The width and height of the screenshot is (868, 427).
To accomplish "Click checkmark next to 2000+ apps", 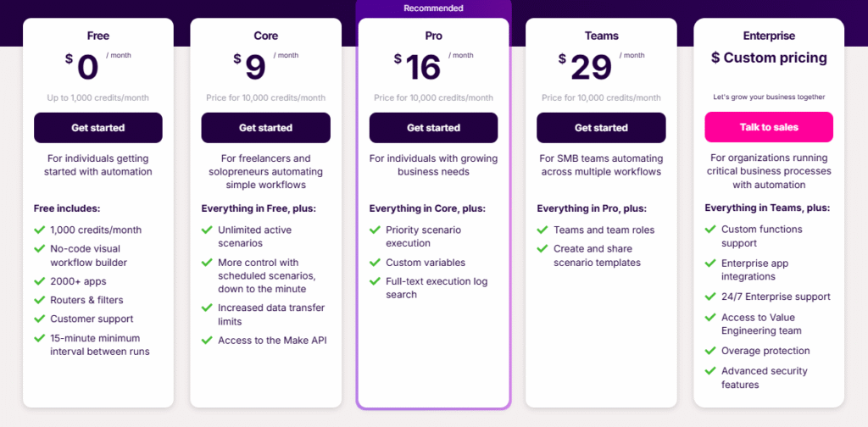I will point(39,280).
